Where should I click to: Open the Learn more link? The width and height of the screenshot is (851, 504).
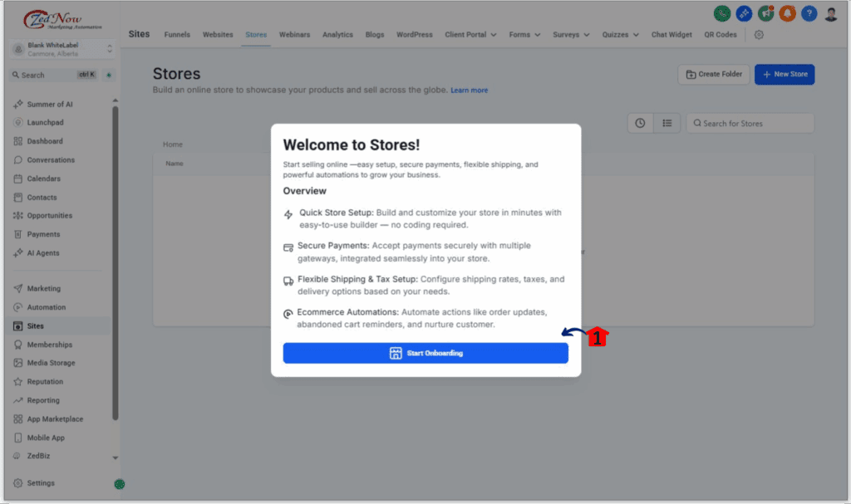click(469, 90)
